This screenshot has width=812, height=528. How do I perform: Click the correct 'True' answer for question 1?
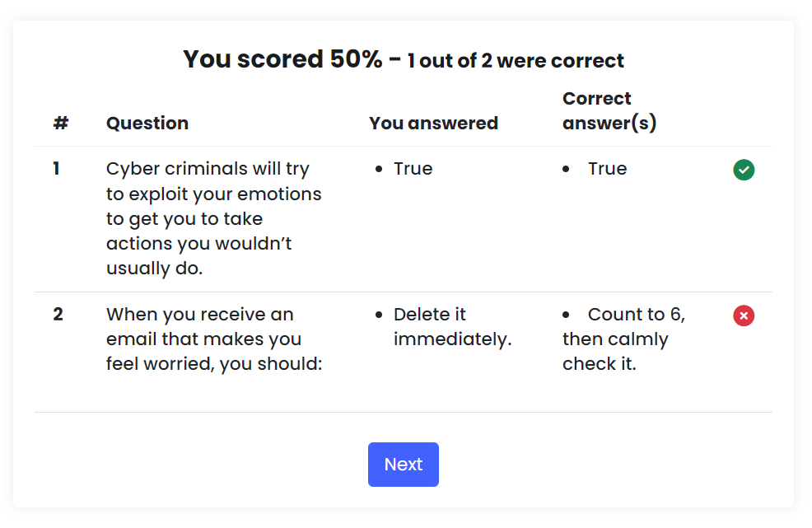click(x=607, y=169)
